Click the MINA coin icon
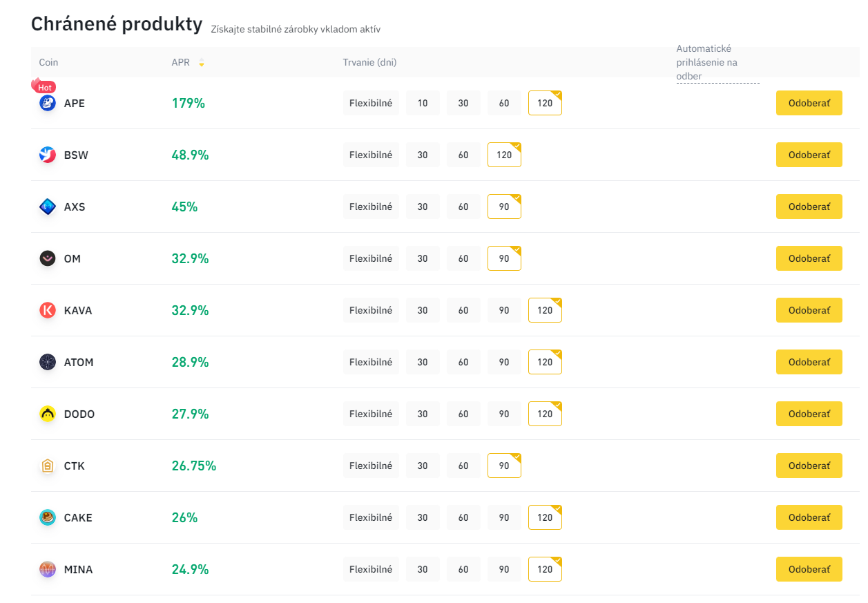This screenshot has width=868, height=603. [48, 569]
